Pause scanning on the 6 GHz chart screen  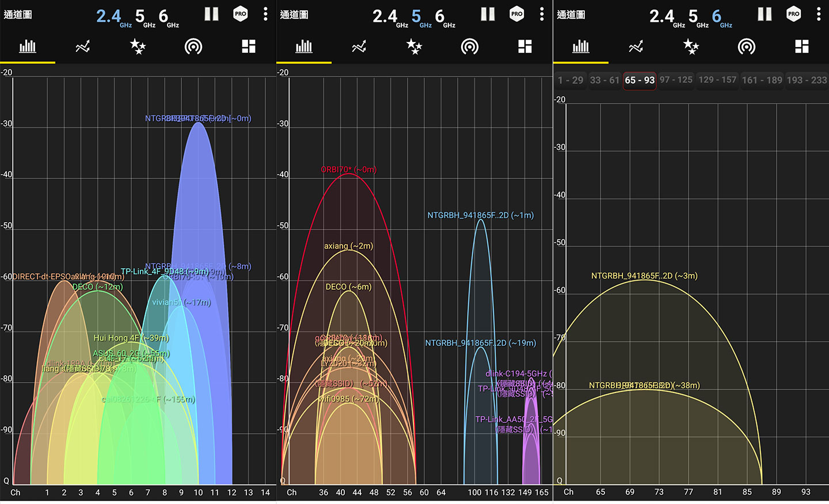click(x=765, y=14)
